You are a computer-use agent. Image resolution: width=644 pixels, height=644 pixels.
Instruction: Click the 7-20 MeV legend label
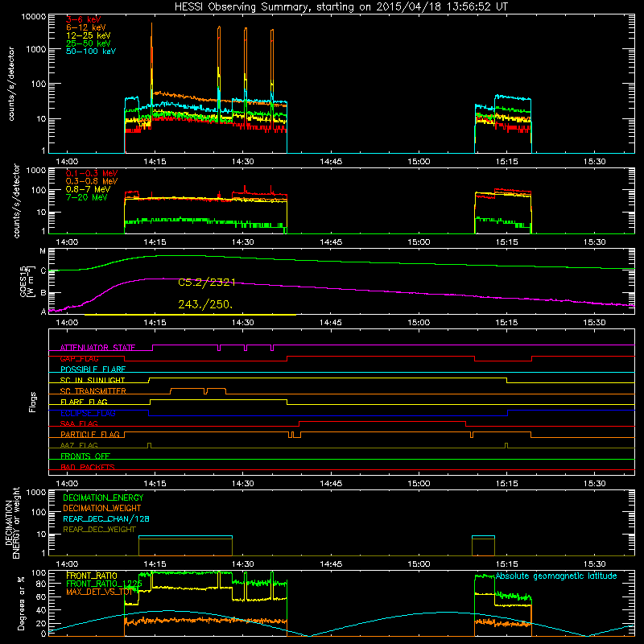[87, 197]
